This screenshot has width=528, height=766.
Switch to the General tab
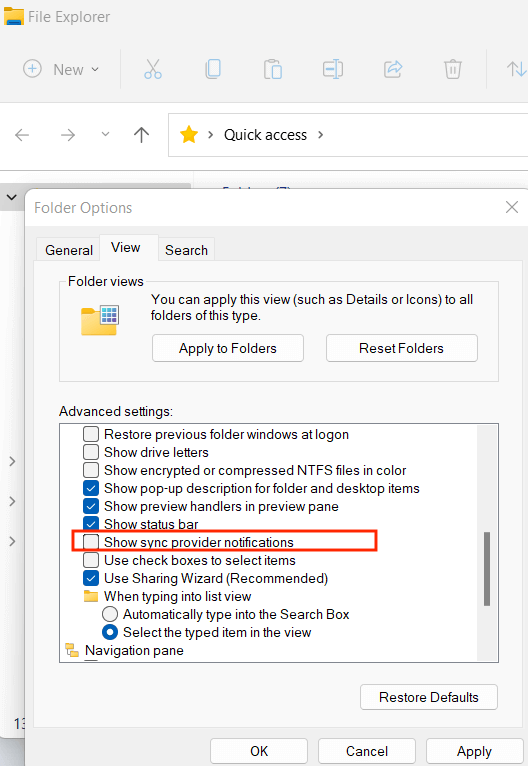click(68, 250)
